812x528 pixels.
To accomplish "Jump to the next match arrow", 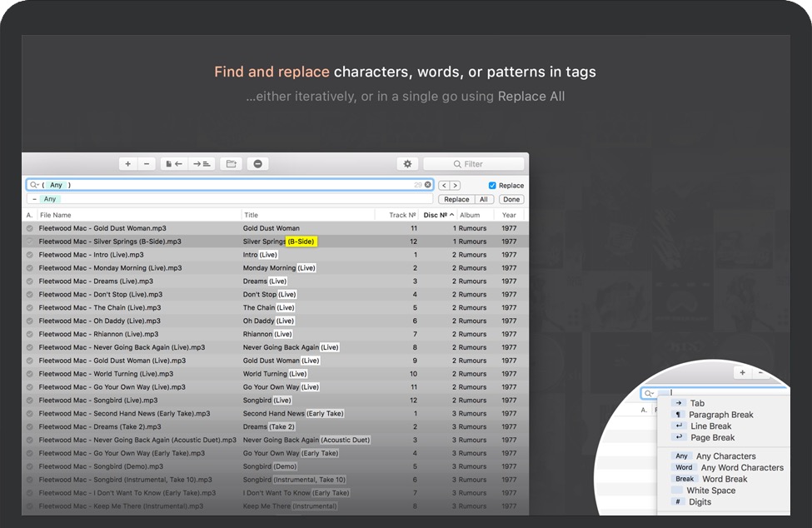I will [x=455, y=186].
